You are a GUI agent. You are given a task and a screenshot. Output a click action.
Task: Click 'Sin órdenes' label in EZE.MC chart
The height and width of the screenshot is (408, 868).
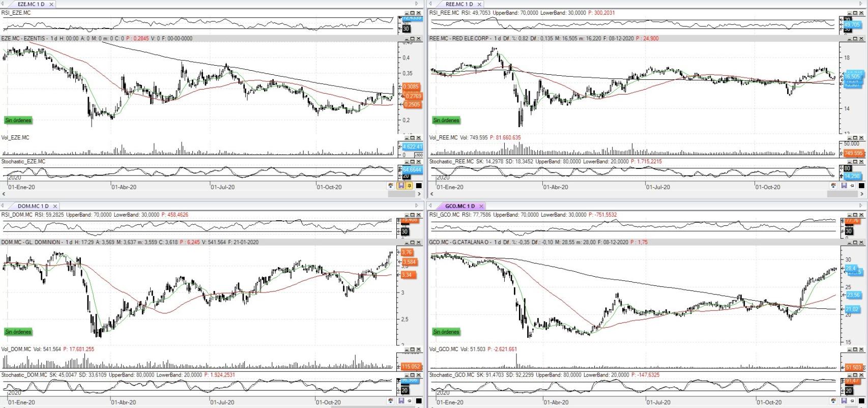18,121
